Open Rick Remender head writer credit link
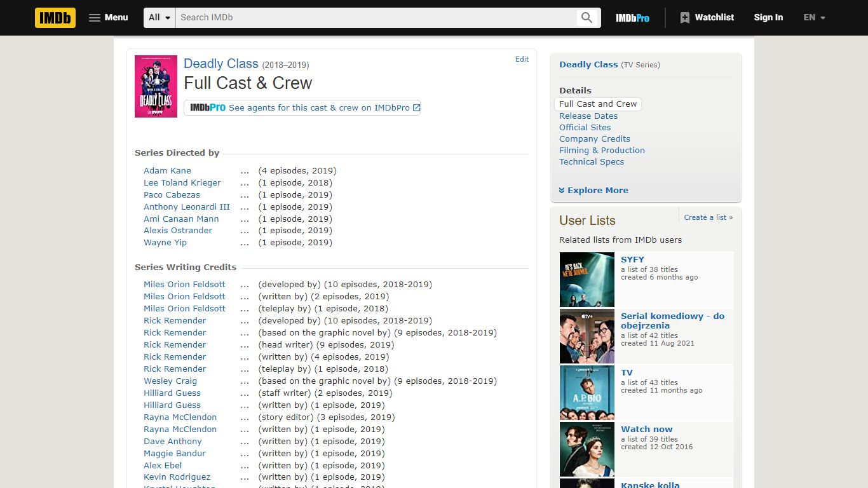Image resolution: width=868 pixels, height=488 pixels. pyautogui.click(x=175, y=345)
